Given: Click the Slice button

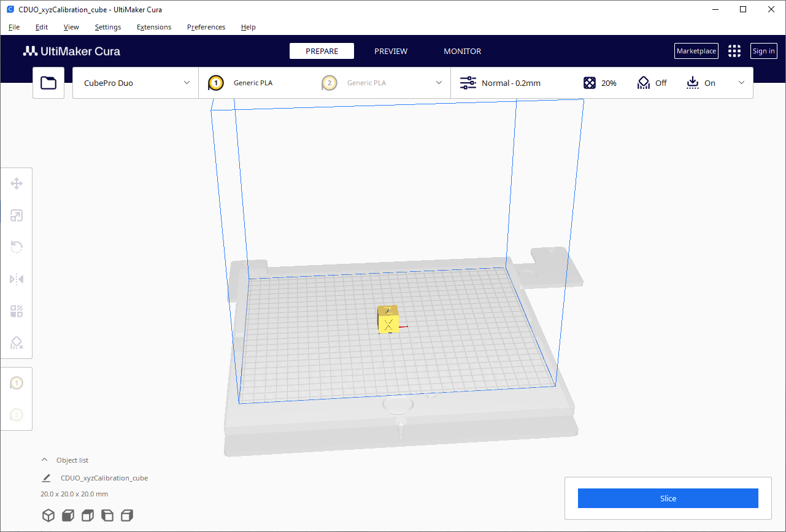Looking at the screenshot, I should point(668,498).
